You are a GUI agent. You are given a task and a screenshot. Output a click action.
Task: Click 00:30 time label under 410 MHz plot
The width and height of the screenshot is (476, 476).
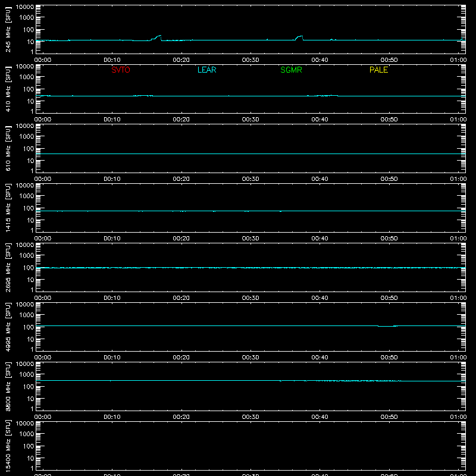pos(250,120)
